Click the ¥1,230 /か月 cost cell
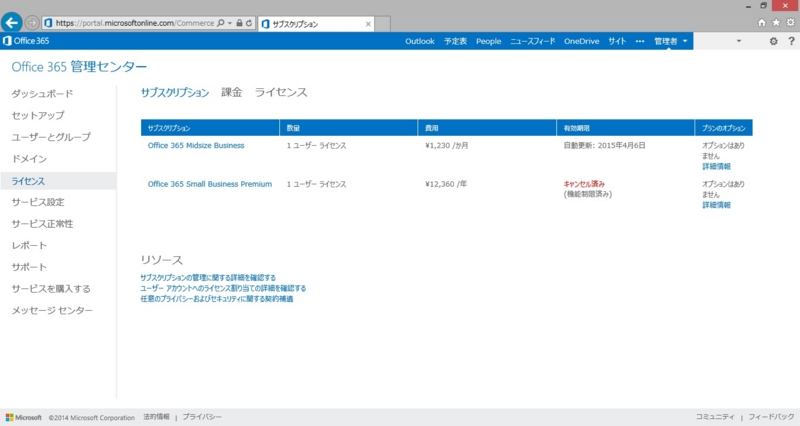 tap(446, 145)
